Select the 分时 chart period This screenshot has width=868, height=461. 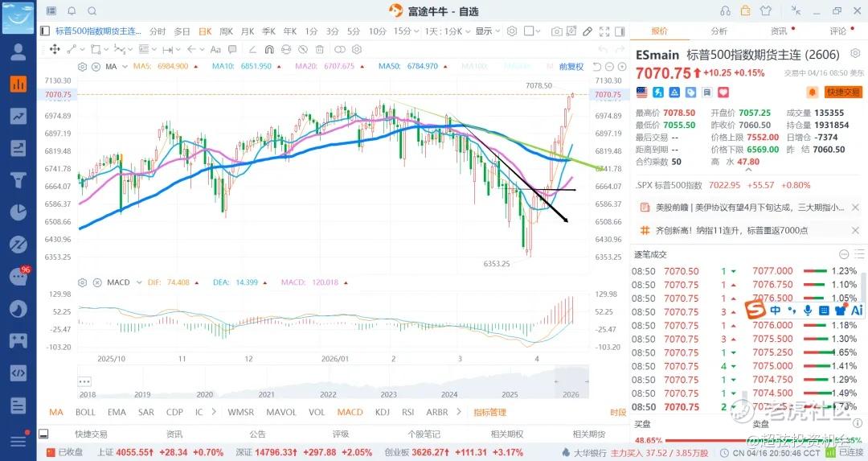tap(158, 31)
